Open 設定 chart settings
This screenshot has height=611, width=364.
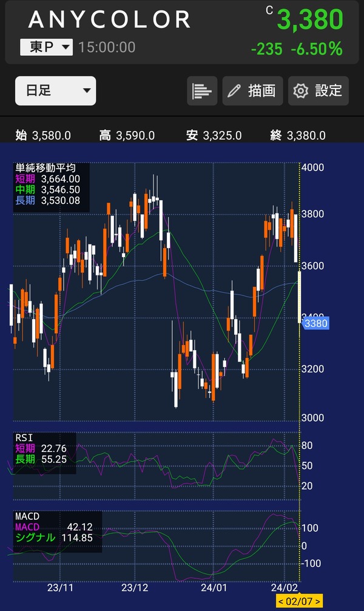click(318, 91)
